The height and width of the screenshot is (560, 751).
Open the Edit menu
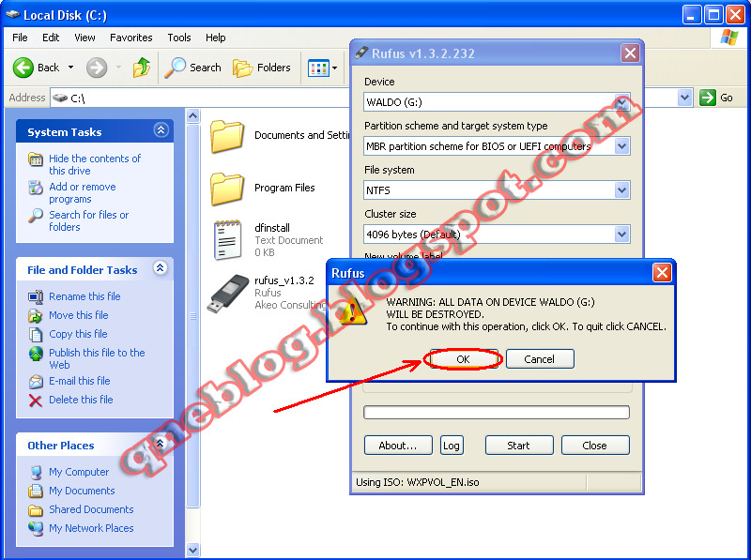pos(51,38)
